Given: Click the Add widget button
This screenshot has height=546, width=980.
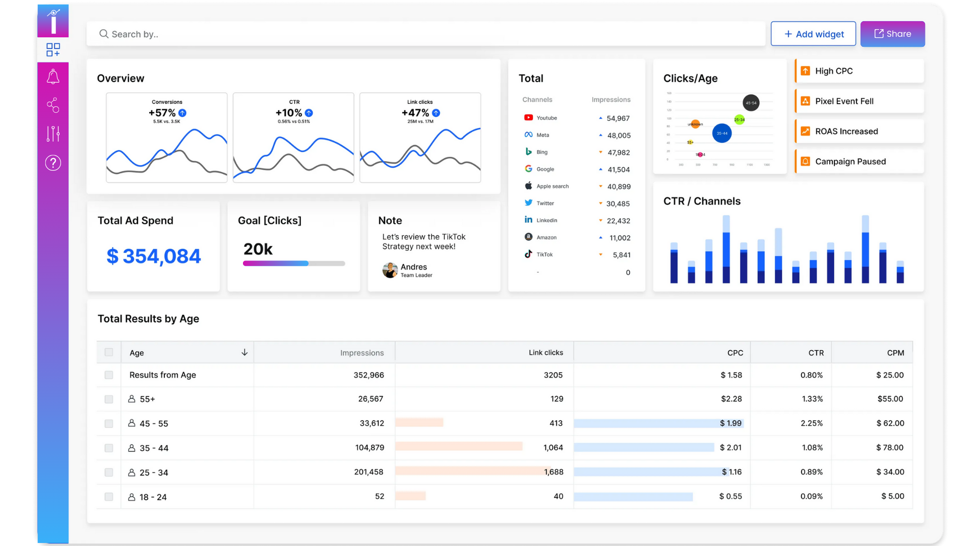Looking at the screenshot, I should pyautogui.click(x=813, y=34).
